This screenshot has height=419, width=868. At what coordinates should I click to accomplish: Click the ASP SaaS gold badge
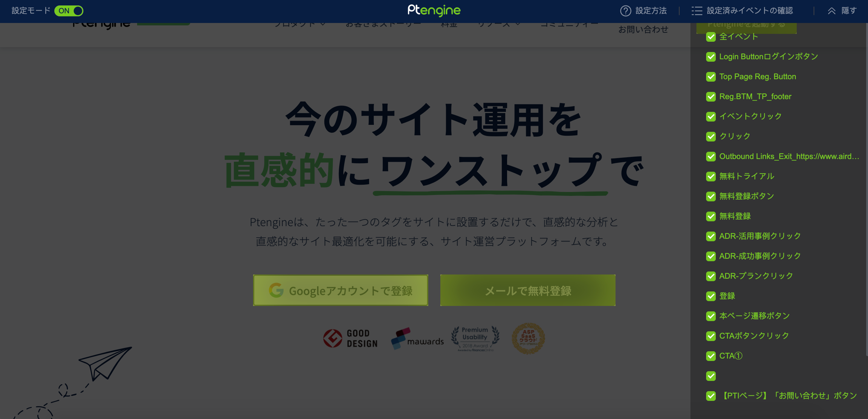[528, 338]
